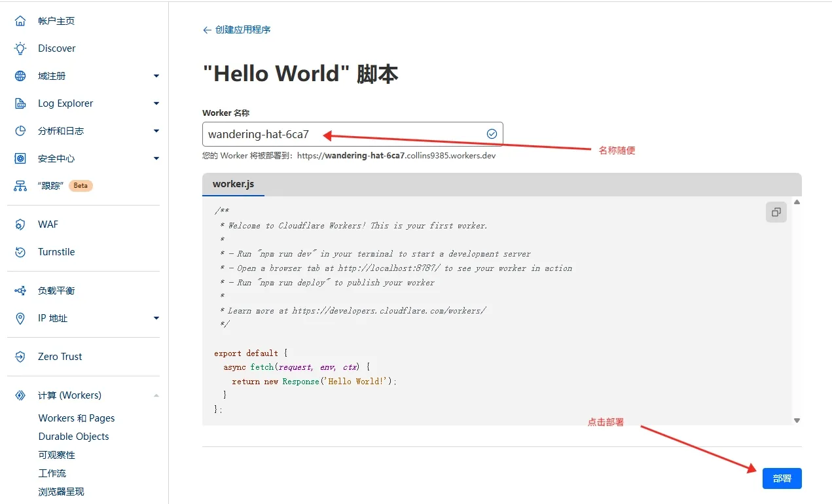Click the Log Explorer icon
Screen dimensions: 832x504
[x=20, y=103]
